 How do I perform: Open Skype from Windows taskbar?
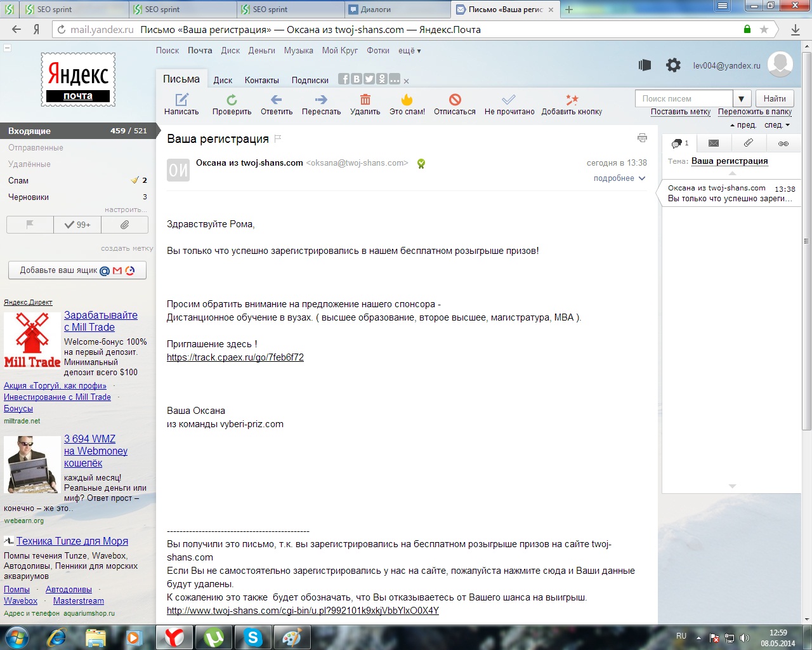click(x=253, y=637)
